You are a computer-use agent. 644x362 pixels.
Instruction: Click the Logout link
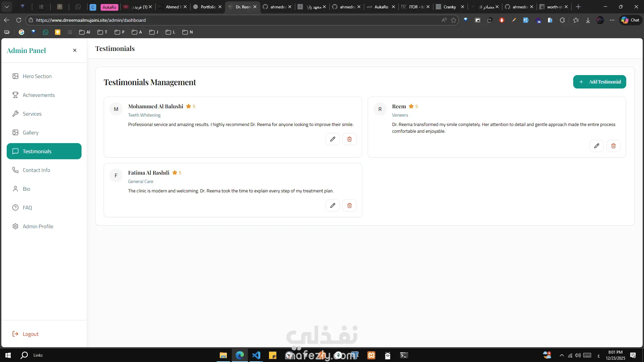(x=30, y=334)
